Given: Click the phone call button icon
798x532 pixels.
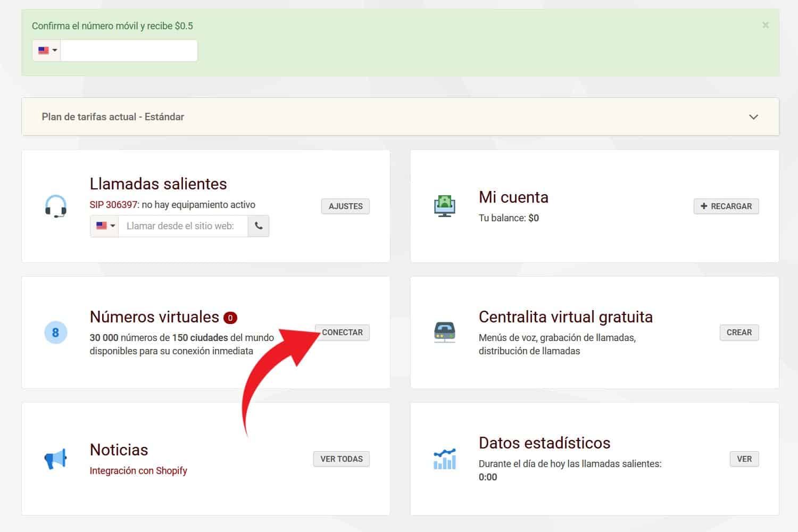Looking at the screenshot, I should tap(259, 226).
